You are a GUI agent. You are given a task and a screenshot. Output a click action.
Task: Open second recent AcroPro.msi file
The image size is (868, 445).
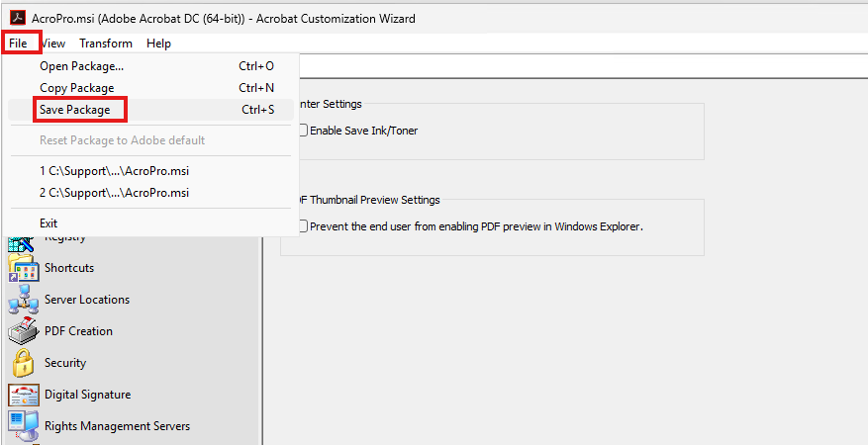114,193
